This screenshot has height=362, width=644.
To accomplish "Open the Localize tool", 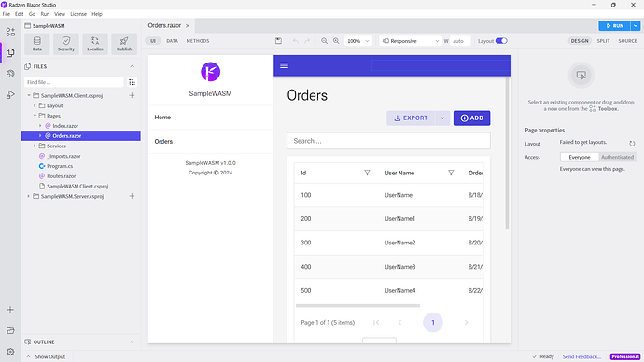I will pyautogui.click(x=95, y=44).
